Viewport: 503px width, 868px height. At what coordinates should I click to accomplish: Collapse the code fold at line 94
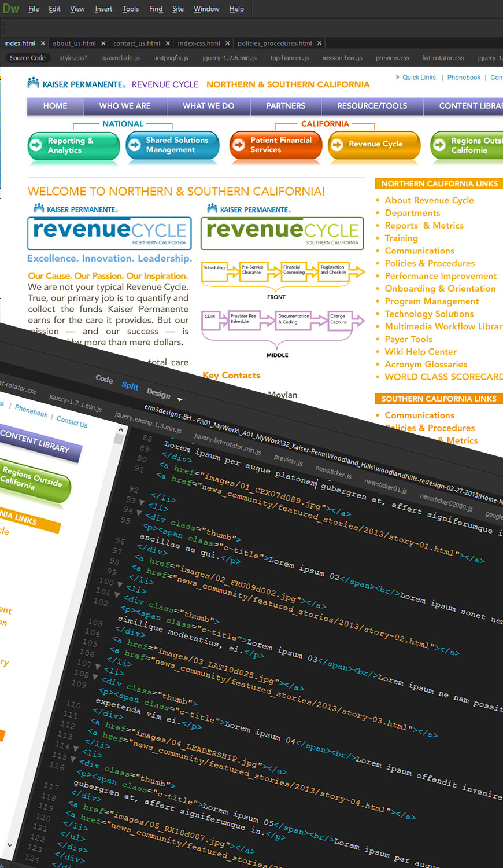pos(139,512)
